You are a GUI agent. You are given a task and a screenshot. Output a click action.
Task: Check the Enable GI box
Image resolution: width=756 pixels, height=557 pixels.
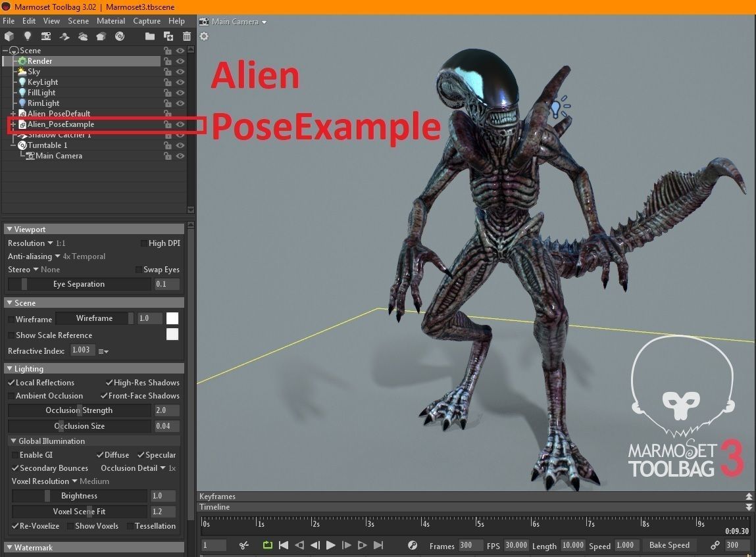click(15, 455)
